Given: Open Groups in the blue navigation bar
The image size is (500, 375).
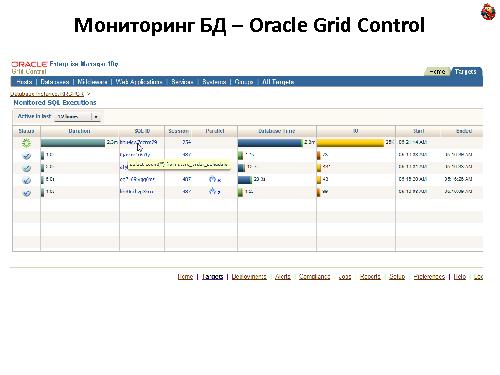Looking at the screenshot, I should (244, 82).
